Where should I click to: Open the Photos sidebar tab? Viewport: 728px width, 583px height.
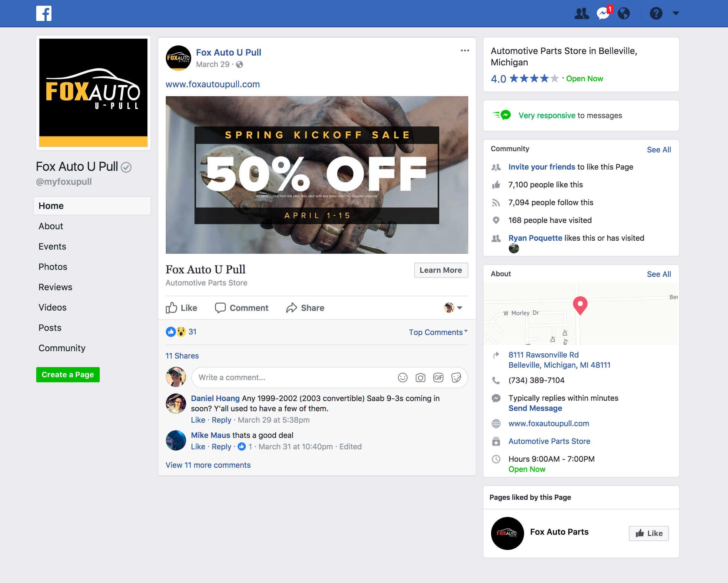(x=53, y=267)
